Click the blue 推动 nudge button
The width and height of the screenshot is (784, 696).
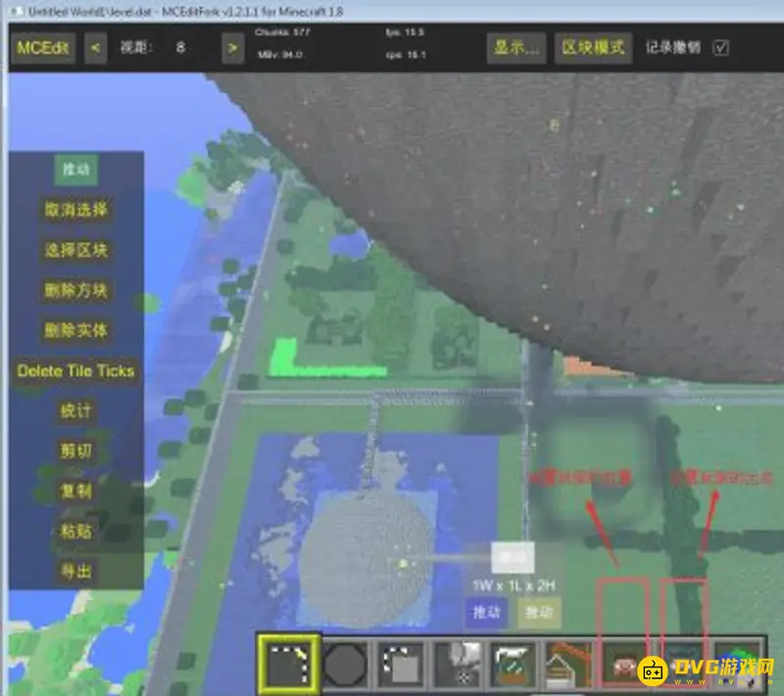487,613
